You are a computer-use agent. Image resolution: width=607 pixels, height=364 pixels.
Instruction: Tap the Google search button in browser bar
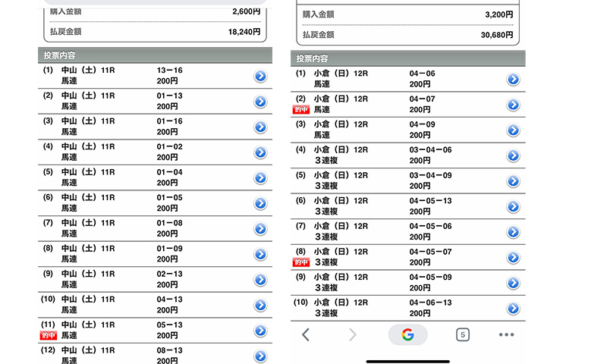pos(407,334)
